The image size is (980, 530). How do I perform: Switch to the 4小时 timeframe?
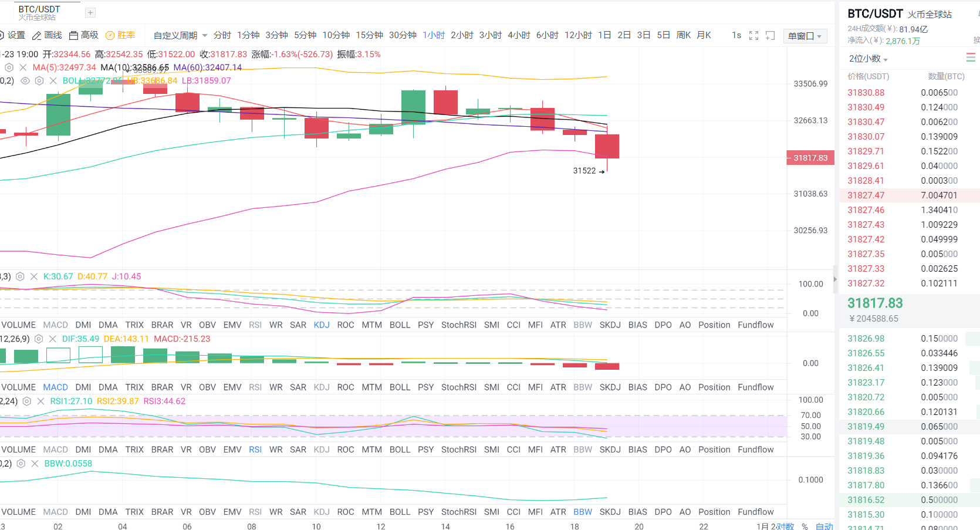pos(519,35)
